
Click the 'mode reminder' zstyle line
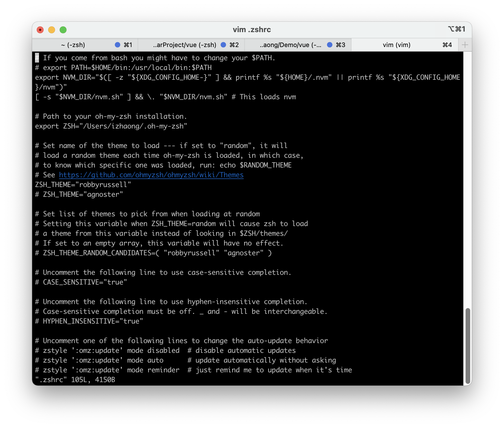193,370
